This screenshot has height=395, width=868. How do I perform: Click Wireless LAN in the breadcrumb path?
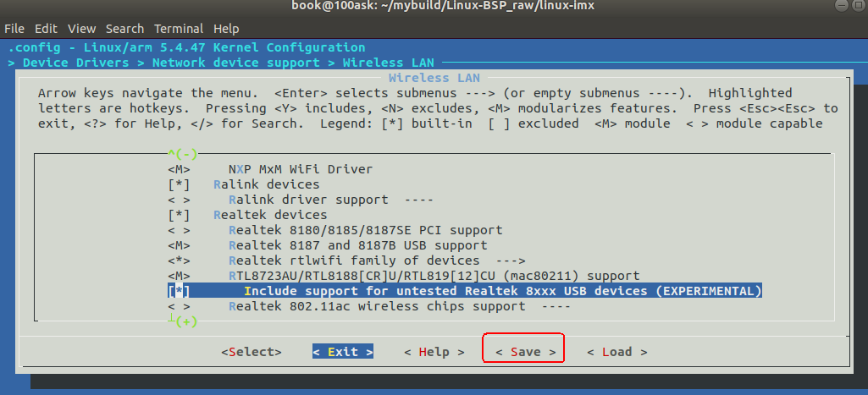click(x=388, y=63)
